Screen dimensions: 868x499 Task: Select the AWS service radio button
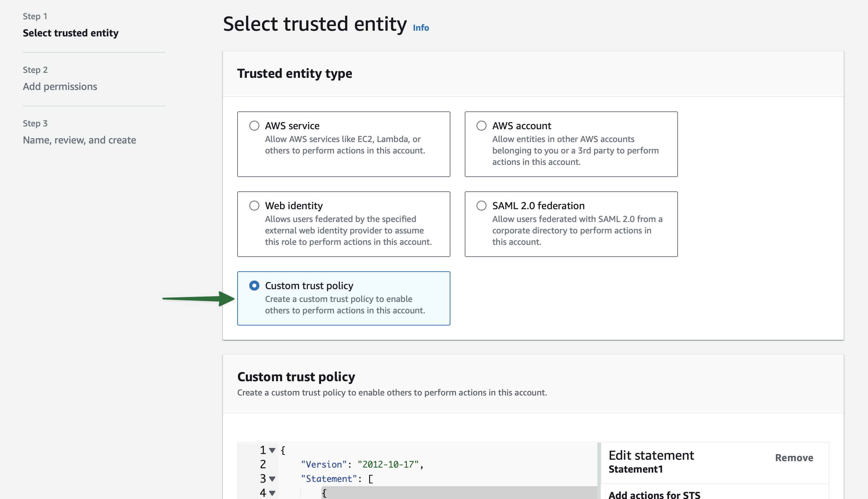(254, 126)
